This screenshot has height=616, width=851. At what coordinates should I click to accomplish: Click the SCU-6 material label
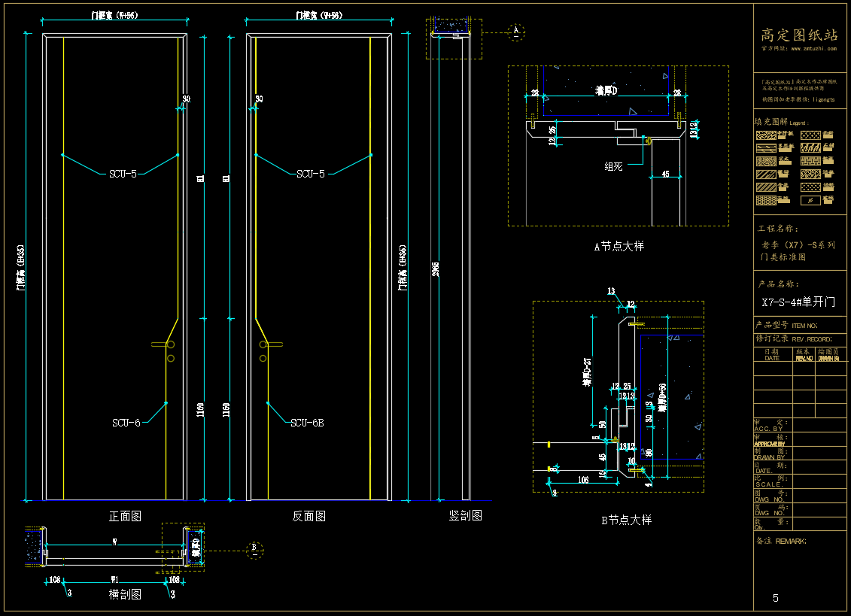pos(126,423)
